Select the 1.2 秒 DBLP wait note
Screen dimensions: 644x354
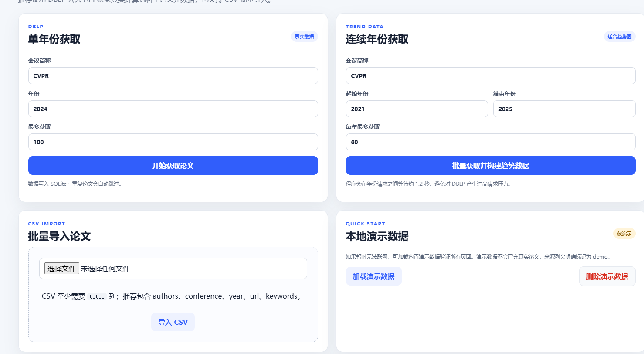428,184
